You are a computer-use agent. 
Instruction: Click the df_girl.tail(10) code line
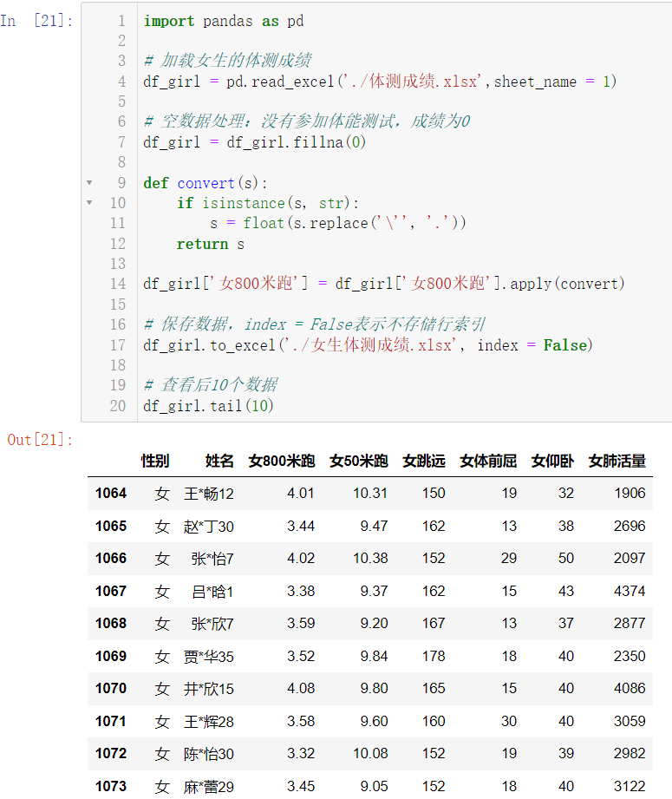tap(209, 406)
